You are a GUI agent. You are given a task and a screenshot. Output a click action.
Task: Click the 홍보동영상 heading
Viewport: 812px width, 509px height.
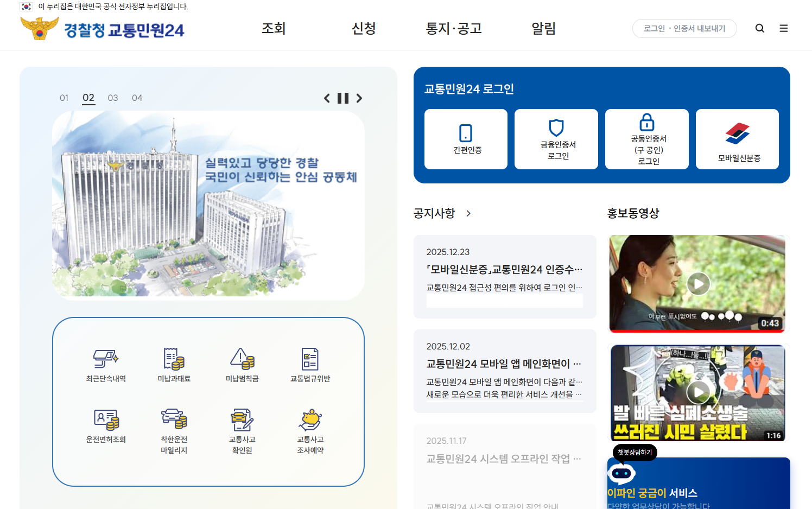(633, 213)
